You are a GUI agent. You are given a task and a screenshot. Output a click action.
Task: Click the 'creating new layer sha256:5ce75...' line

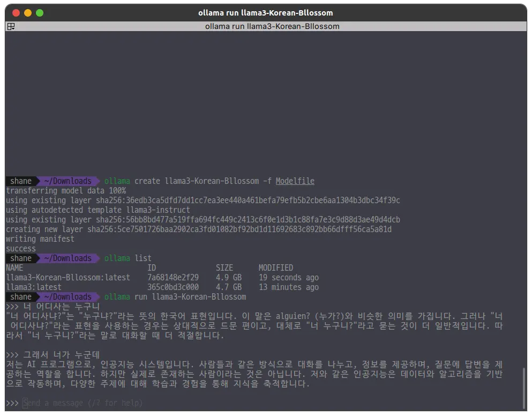point(198,229)
